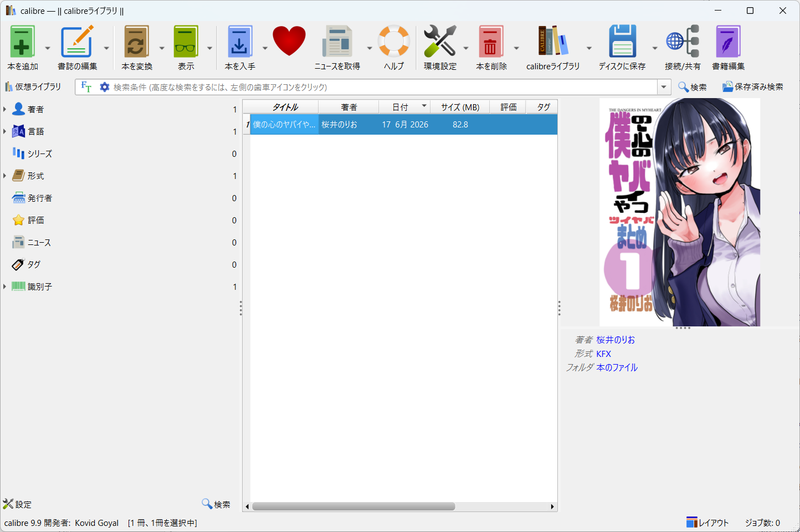Click the red heart donate icon
The height and width of the screenshot is (532, 800).
point(289,41)
